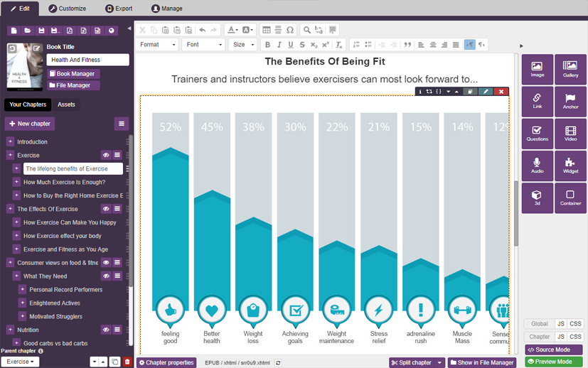Toggle underline formatting
The height and width of the screenshot is (368, 588).
(291, 45)
